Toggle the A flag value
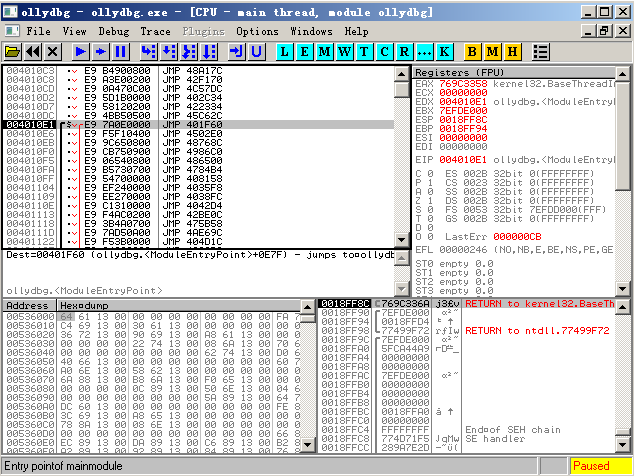The height and width of the screenshot is (476, 634). [x=430, y=192]
